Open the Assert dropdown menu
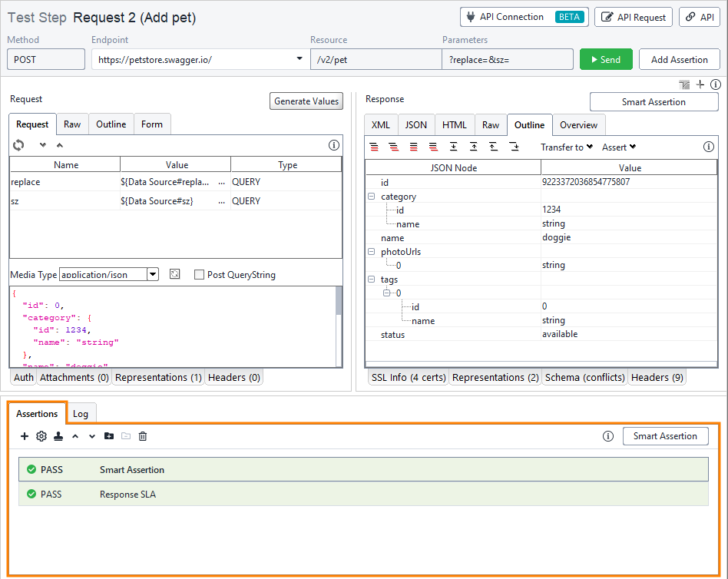The image size is (728, 579). tap(618, 147)
